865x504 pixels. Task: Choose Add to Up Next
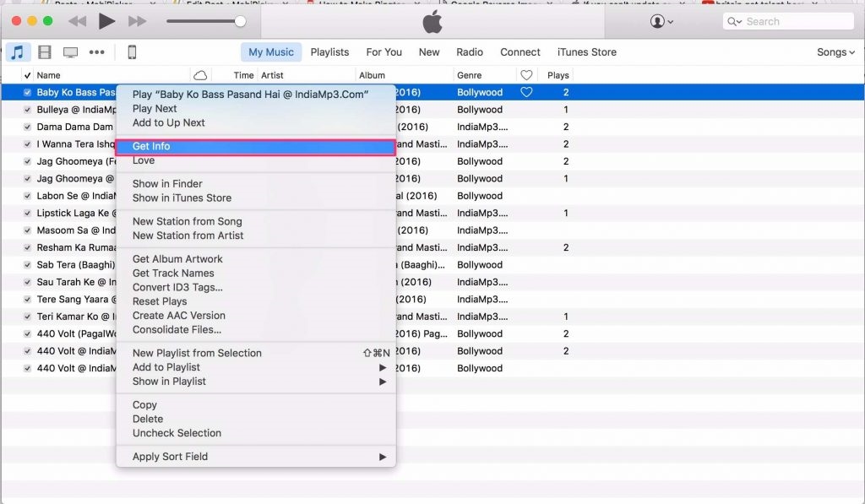point(168,122)
